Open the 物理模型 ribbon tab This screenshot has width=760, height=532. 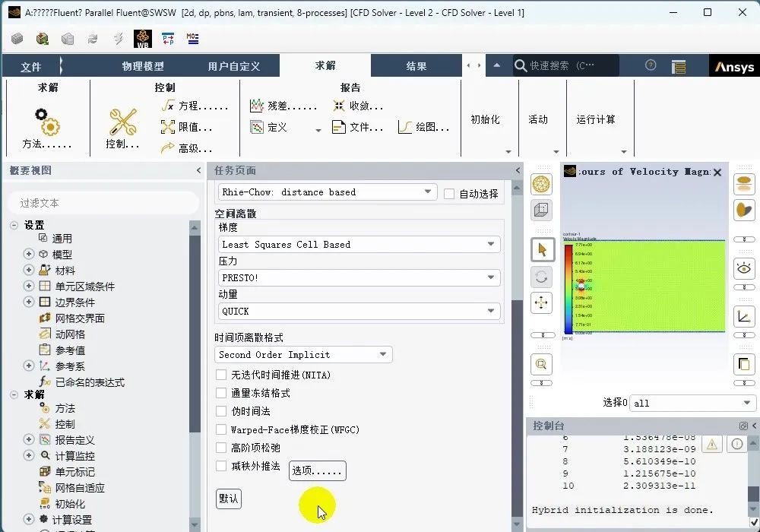tap(143, 66)
